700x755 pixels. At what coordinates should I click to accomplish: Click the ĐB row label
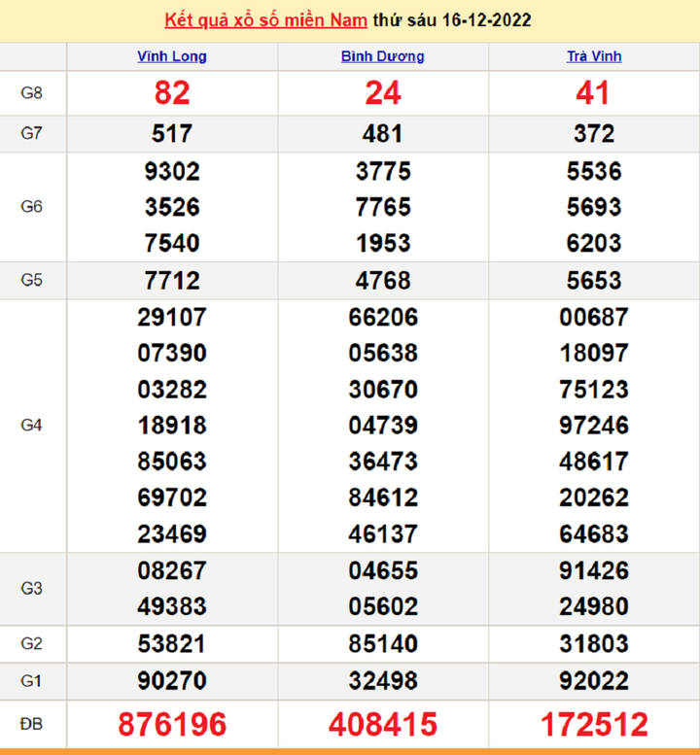31,724
